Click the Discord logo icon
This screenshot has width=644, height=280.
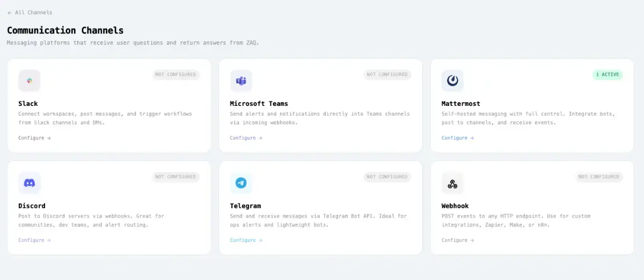(x=30, y=183)
